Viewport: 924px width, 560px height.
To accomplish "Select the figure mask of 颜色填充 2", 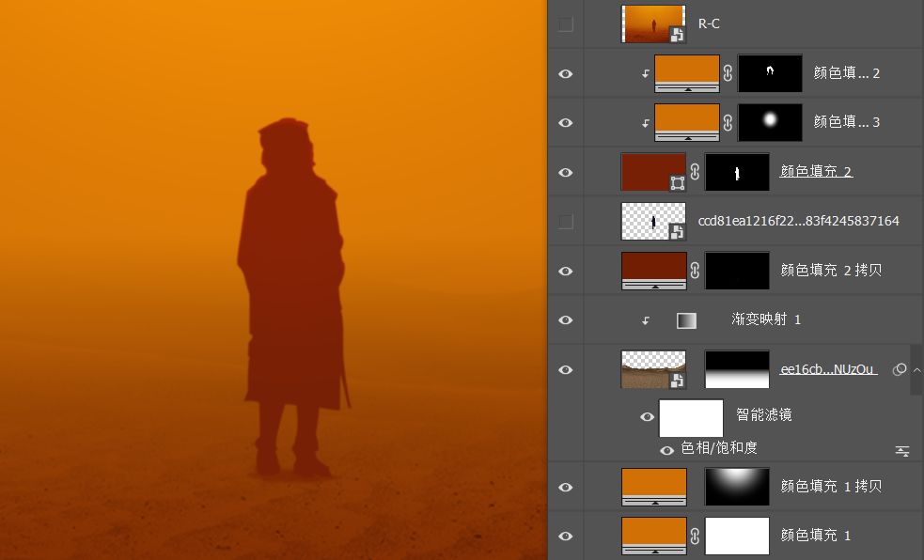I will point(737,172).
